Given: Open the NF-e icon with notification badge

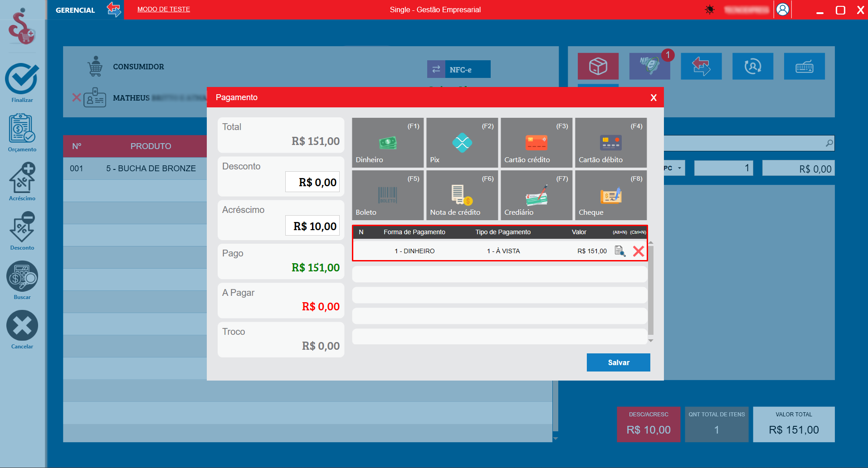Looking at the screenshot, I should [650, 66].
